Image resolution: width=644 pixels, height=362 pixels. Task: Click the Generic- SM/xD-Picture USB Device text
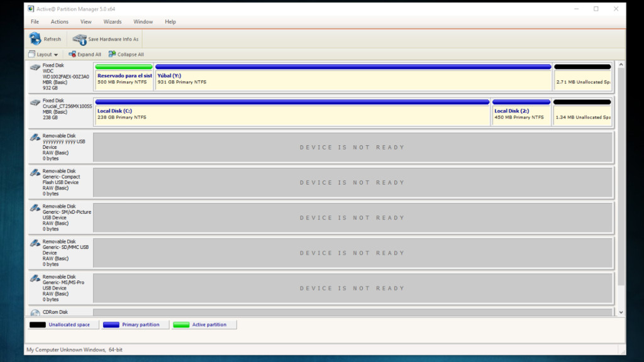67,215
